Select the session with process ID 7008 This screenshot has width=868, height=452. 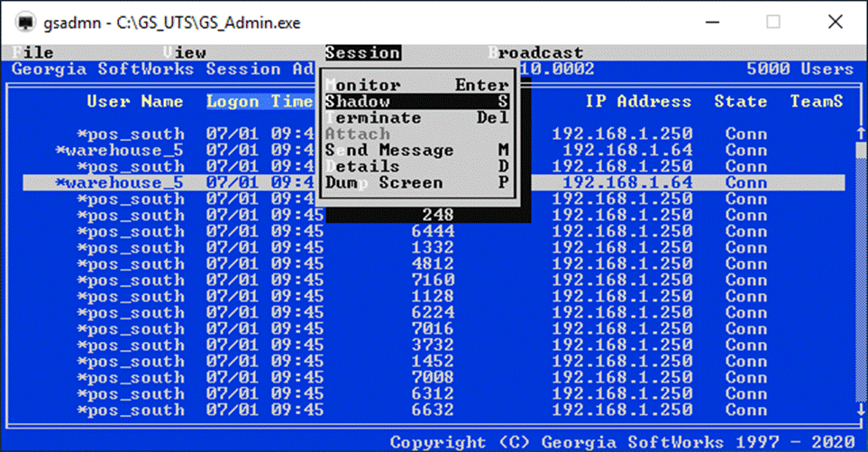[x=434, y=377]
